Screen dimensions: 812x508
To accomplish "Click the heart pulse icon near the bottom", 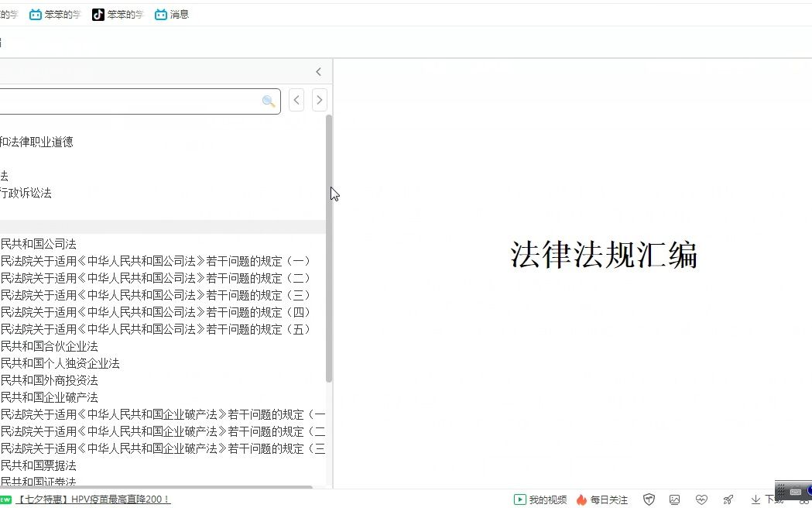I will pos(701,499).
